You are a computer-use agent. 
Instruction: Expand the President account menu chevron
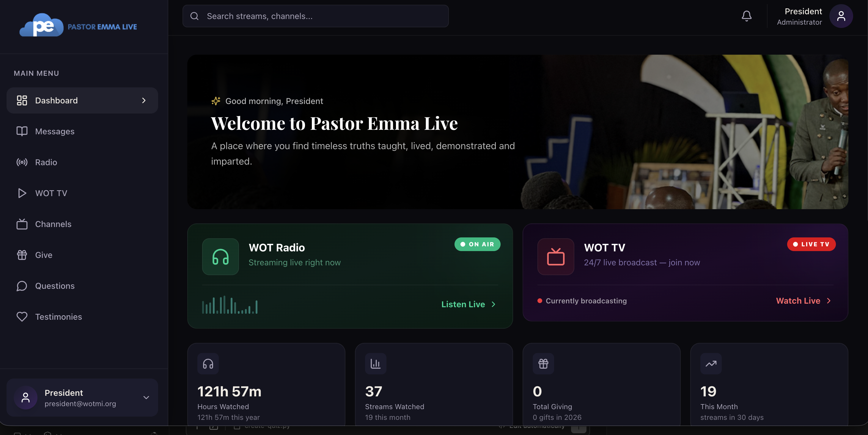[146, 398]
